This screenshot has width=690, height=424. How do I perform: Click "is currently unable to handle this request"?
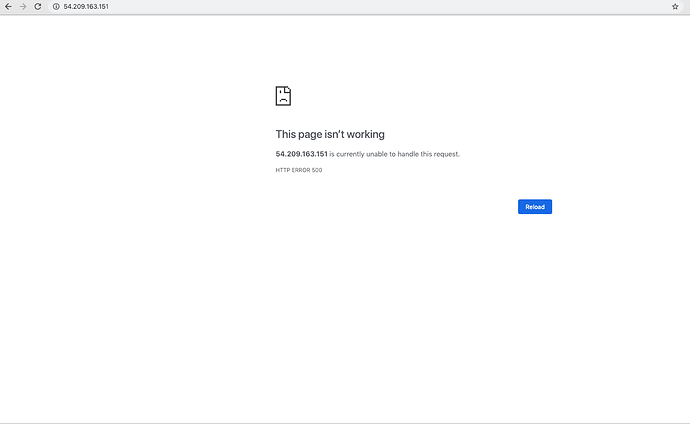[x=394, y=154]
